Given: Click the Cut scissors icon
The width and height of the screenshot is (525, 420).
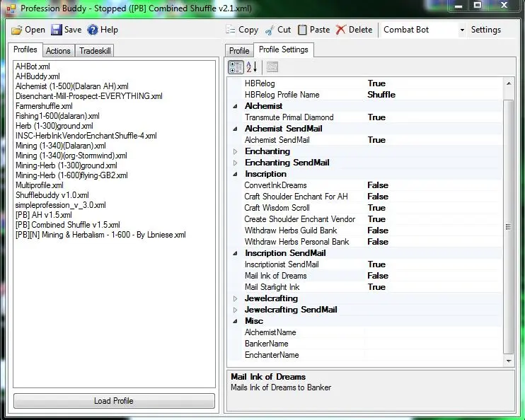Looking at the screenshot, I should coord(269,30).
